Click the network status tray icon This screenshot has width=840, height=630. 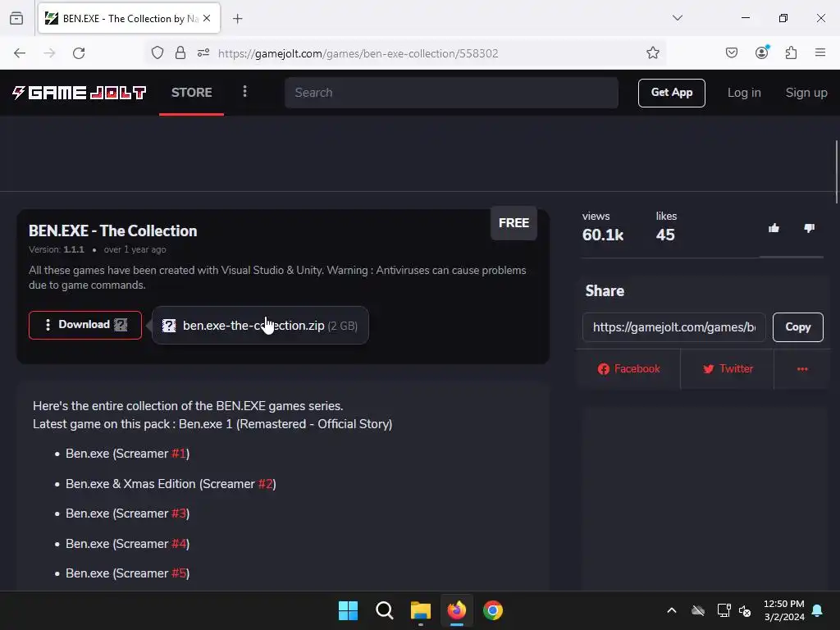pos(724,610)
